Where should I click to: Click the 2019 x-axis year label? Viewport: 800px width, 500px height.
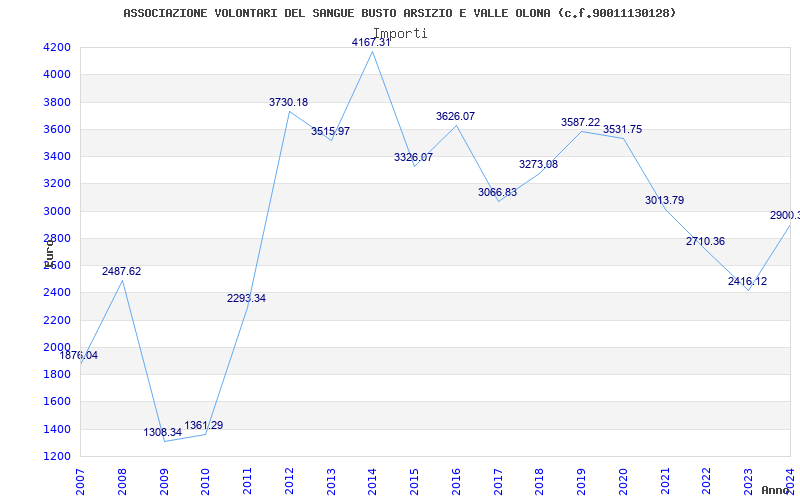coord(582,481)
